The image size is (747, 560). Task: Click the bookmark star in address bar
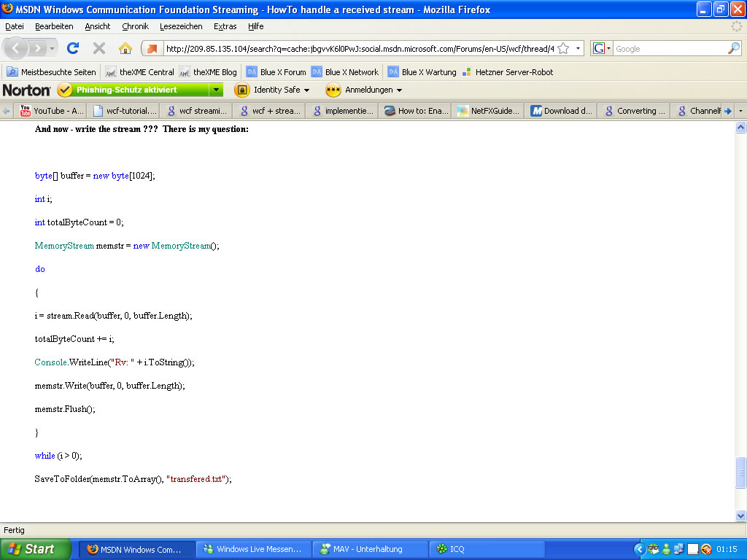(x=563, y=49)
